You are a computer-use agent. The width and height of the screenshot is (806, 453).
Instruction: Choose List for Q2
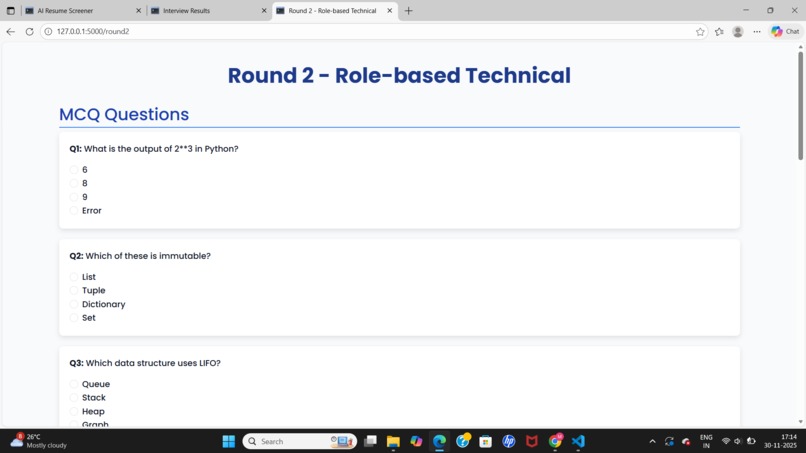point(74,277)
